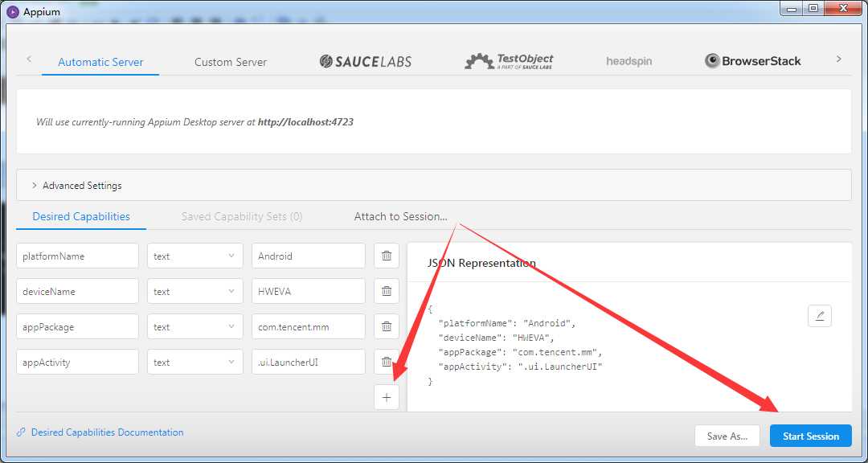This screenshot has height=463, width=868.
Task: Expand Advanced Settings section
Action: pos(434,186)
